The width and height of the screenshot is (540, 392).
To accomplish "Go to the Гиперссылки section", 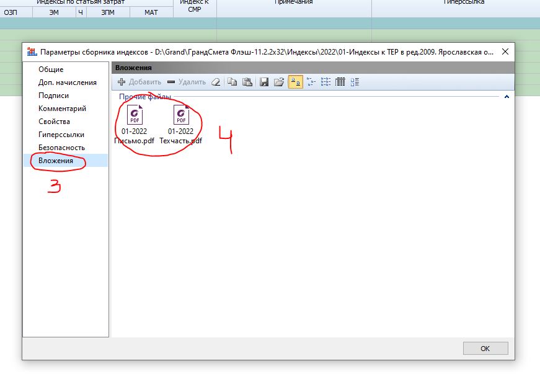I will (x=61, y=135).
